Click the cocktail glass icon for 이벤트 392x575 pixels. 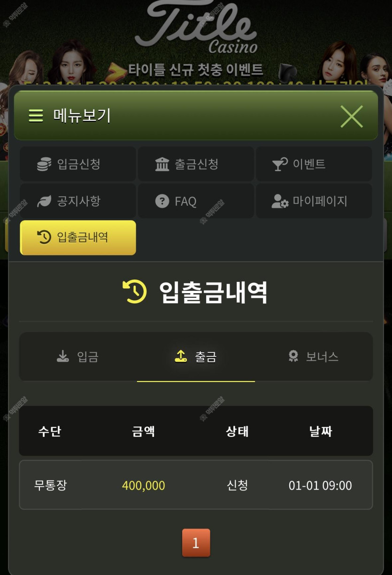280,164
